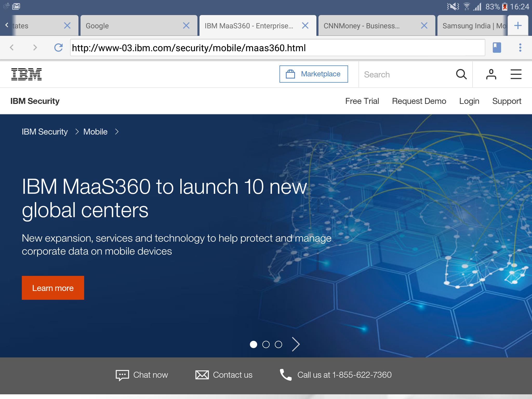Click the Learn more button
This screenshot has height=399, width=532.
click(x=53, y=288)
